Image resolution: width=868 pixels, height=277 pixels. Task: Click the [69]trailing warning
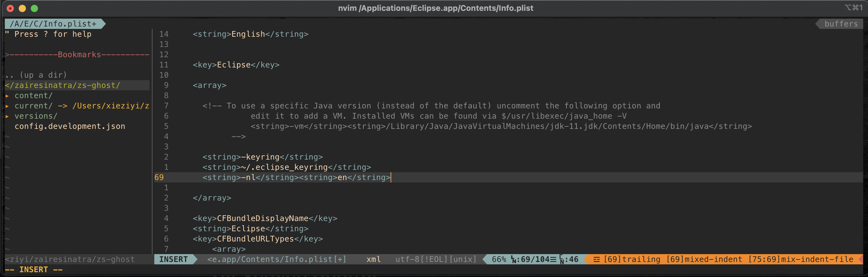click(632, 259)
